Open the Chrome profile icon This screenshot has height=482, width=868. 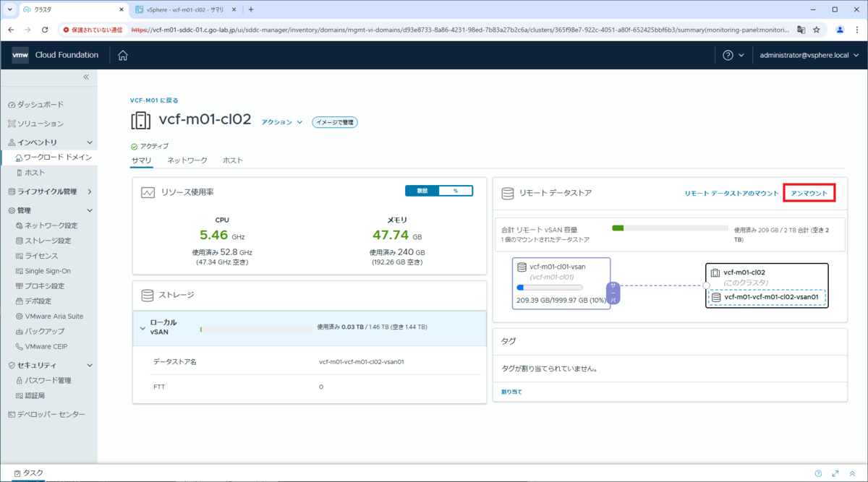(x=840, y=30)
